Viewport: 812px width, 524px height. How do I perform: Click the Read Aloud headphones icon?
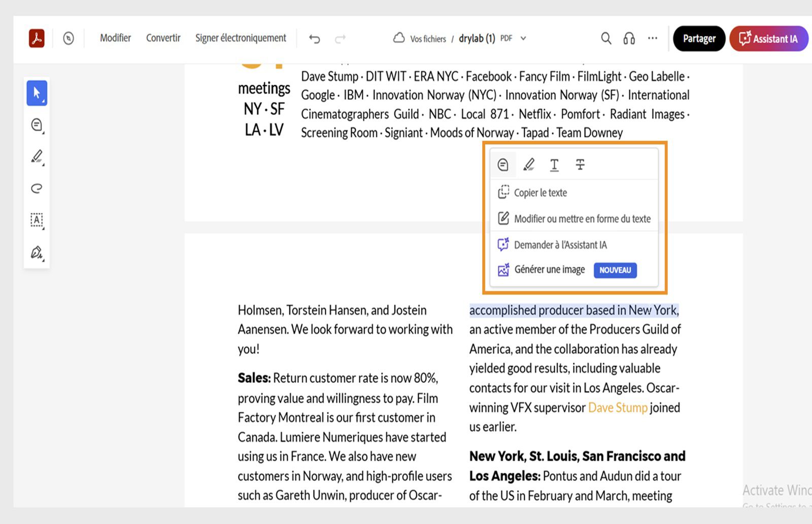(x=629, y=38)
